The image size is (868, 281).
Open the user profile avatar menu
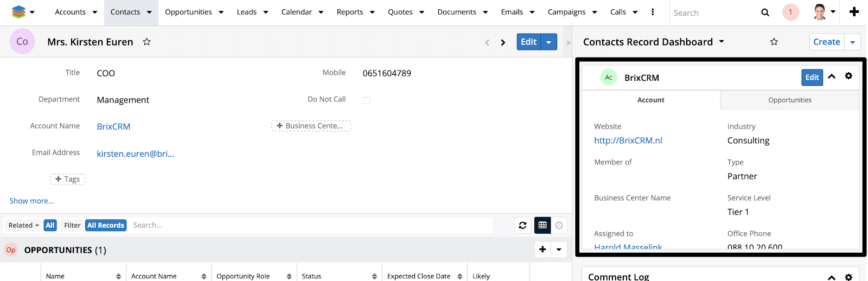tap(824, 12)
